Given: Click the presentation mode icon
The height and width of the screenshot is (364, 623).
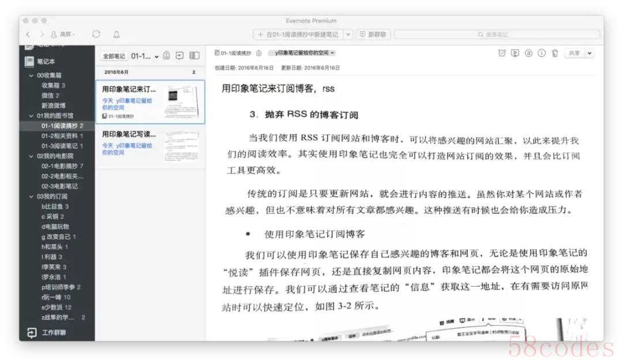Looking at the screenshot, I should point(515,53).
